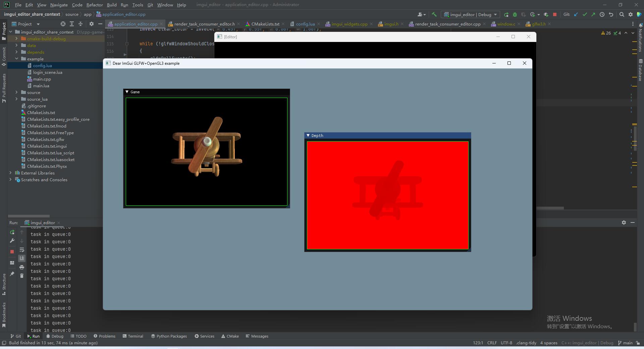Click the Attach to process icon
644x349 pixels.
tap(546, 14)
